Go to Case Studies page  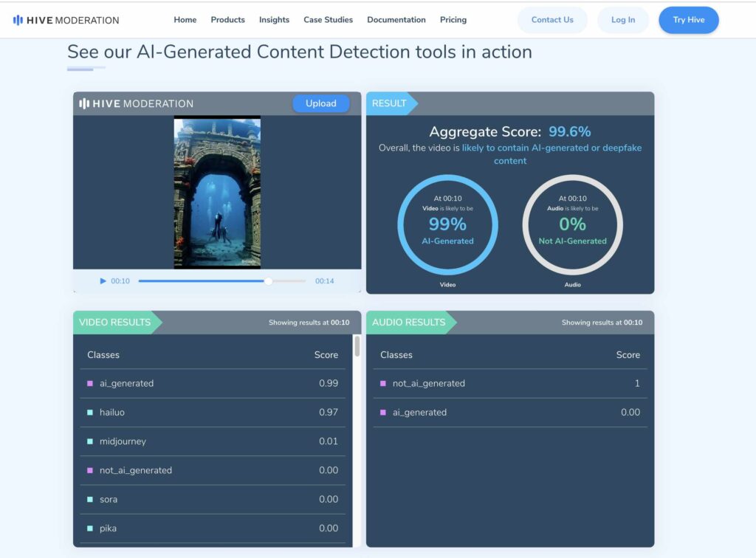tap(328, 20)
